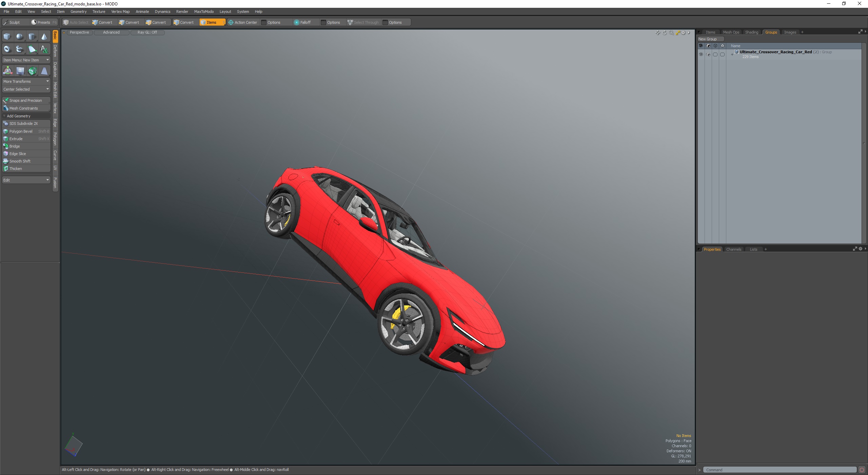Open the Edit dropdown in left panel
Screen dimensions: 868x475
[26, 180]
